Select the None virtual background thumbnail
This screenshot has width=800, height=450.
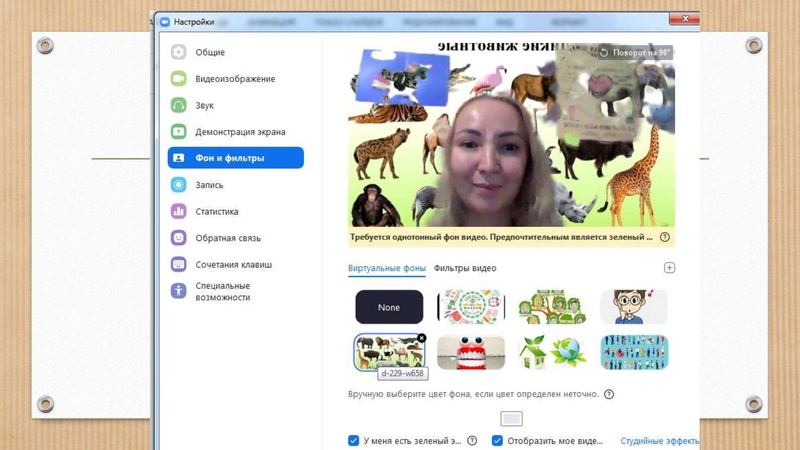tap(389, 307)
